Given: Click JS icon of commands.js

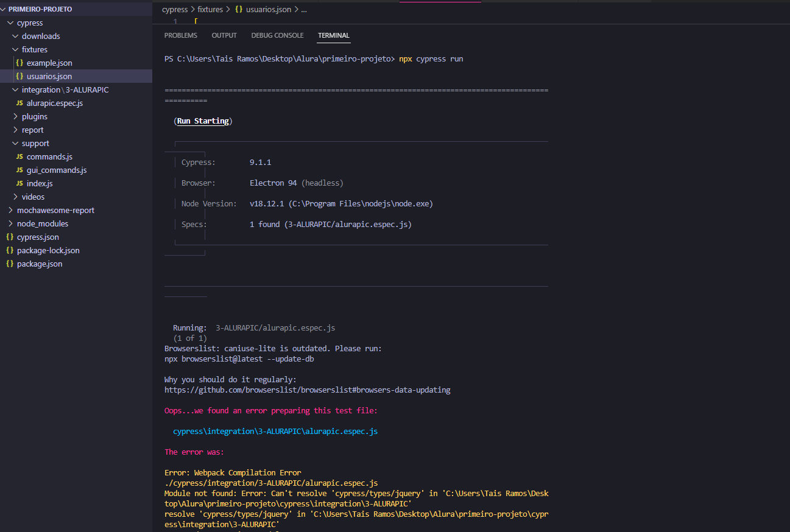Looking at the screenshot, I should [20, 157].
